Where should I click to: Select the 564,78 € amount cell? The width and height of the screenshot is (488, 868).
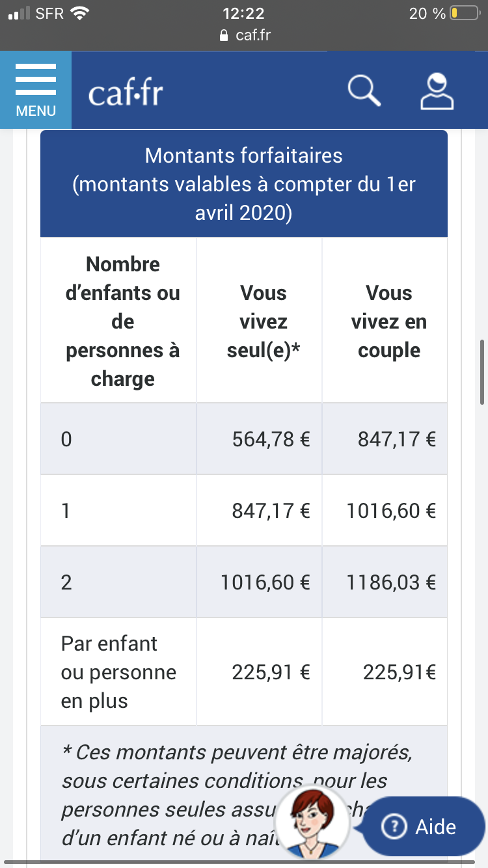[271, 439]
